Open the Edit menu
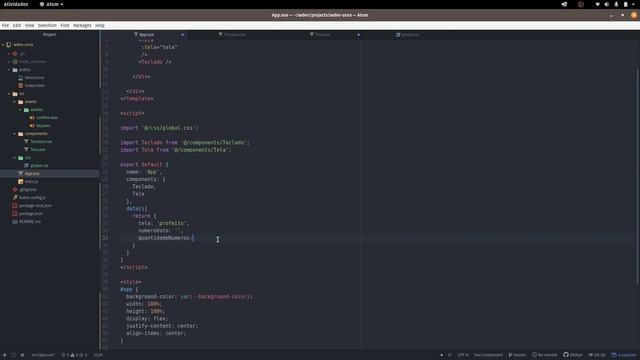This screenshot has height=360, width=640. click(17, 25)
